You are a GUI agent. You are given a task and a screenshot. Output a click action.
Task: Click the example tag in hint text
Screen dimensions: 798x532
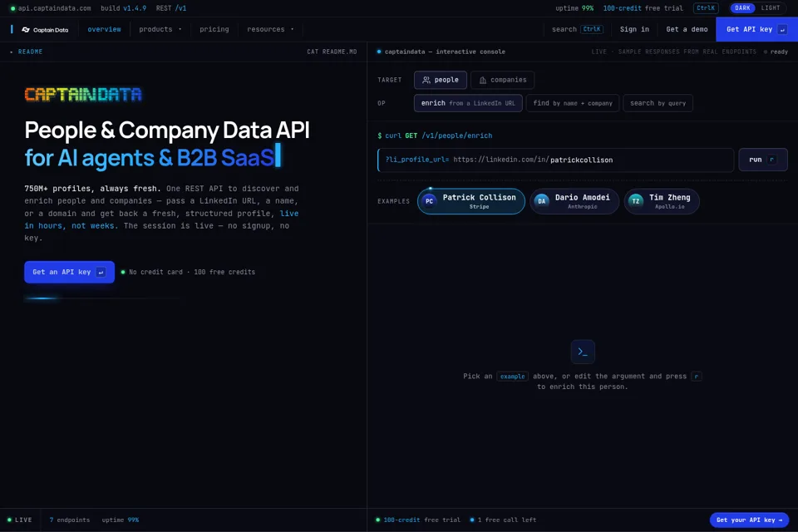512,377
